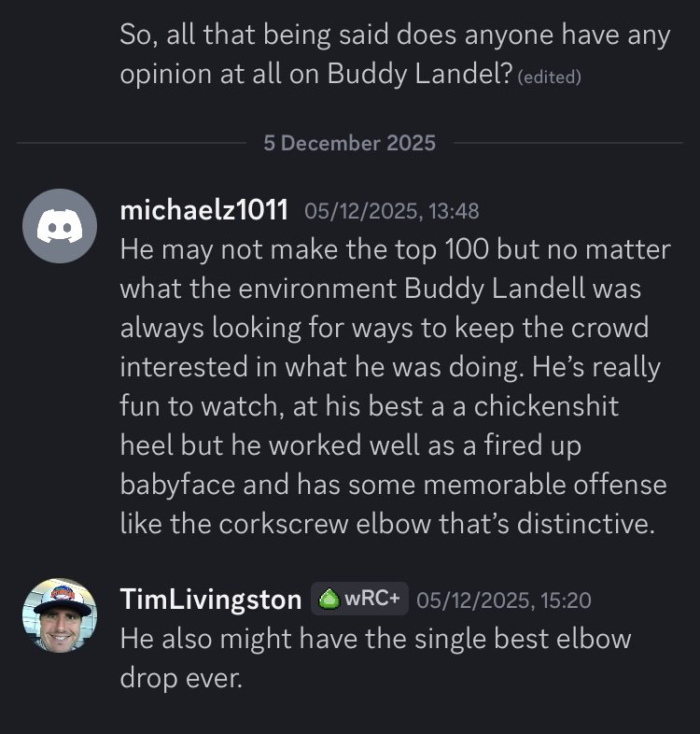
Task: Open TimLivingston's profile photo avatar
Action: 59,615
